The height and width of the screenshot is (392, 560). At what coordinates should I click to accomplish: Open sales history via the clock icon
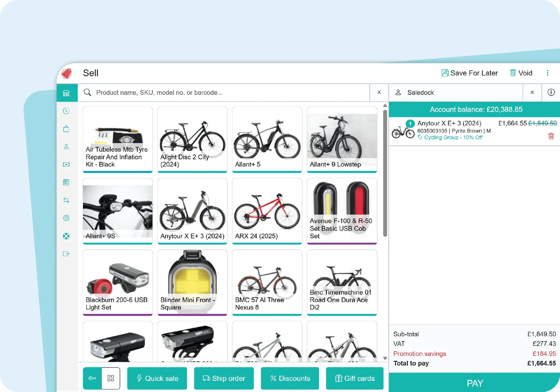(x=66, y=111)
